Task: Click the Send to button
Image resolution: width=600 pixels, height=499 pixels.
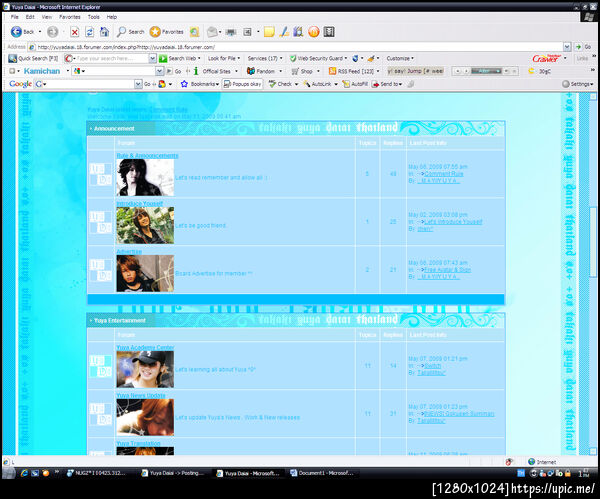Action: click(387, 84)
